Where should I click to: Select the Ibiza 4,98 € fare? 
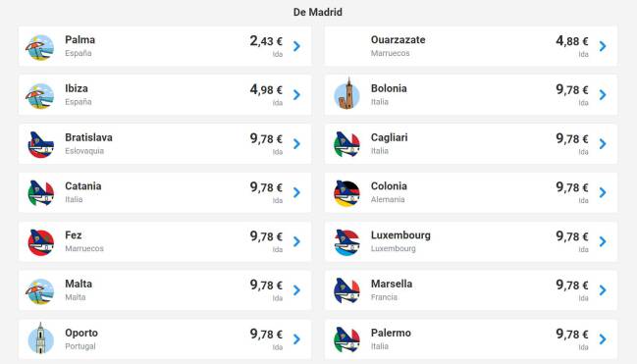point(266,89)
